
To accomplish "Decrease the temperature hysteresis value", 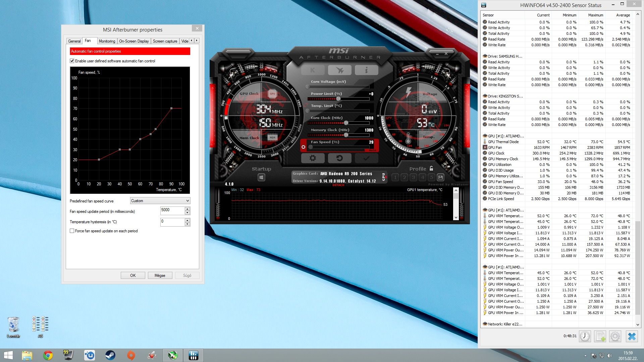I will [187, 224].
